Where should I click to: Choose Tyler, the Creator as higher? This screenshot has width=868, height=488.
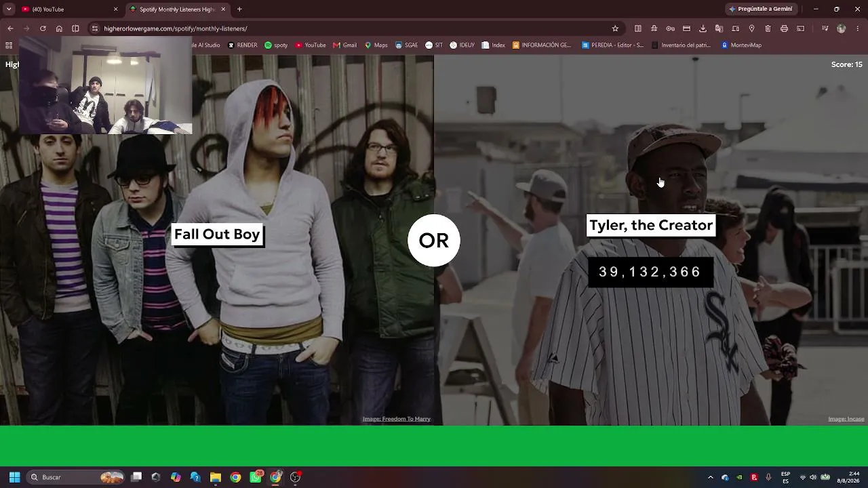tap(651, 226)
